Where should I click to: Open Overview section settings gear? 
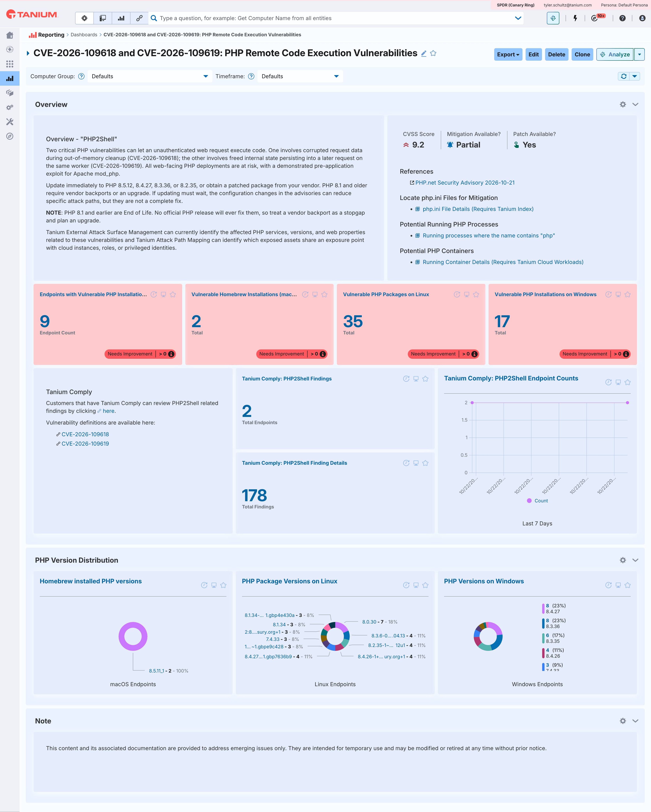coord(623,104)
